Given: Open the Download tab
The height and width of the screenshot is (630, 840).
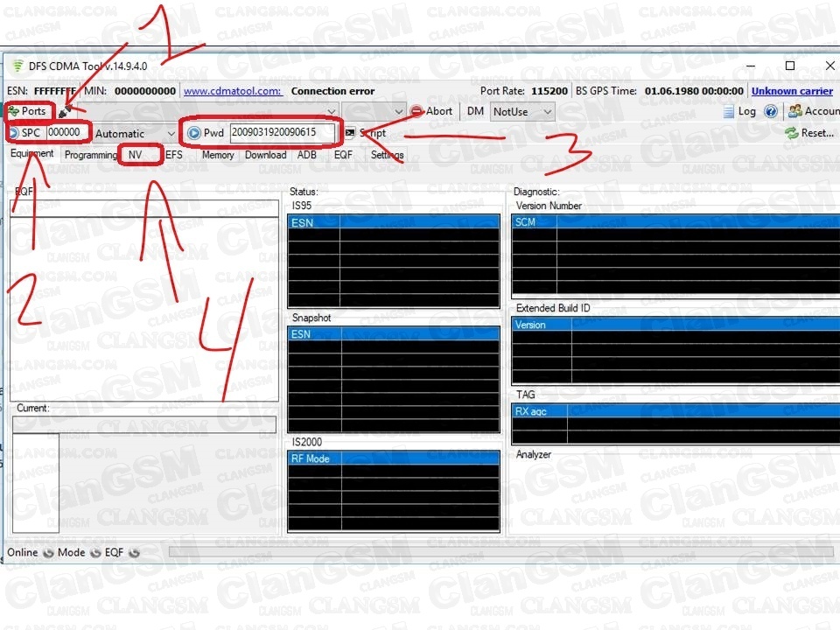Looking at the screenshot, I should [266, 155].
